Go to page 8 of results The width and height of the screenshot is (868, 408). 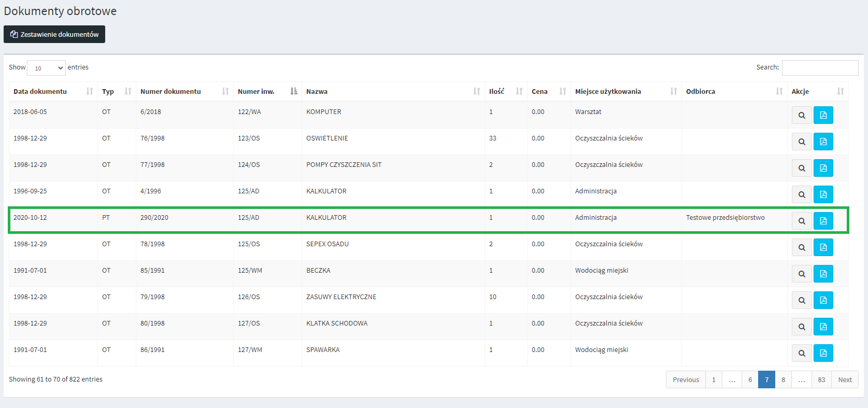pyautogui.click(x=783, y=379)
